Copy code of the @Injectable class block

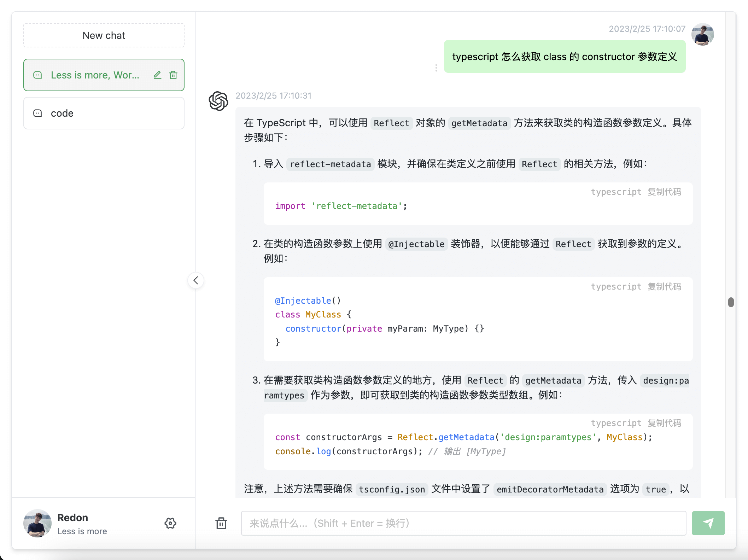click(664, 287)
